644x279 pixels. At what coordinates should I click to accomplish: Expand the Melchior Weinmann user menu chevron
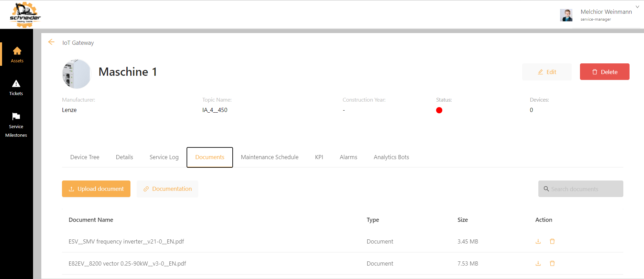coord(637,7)
